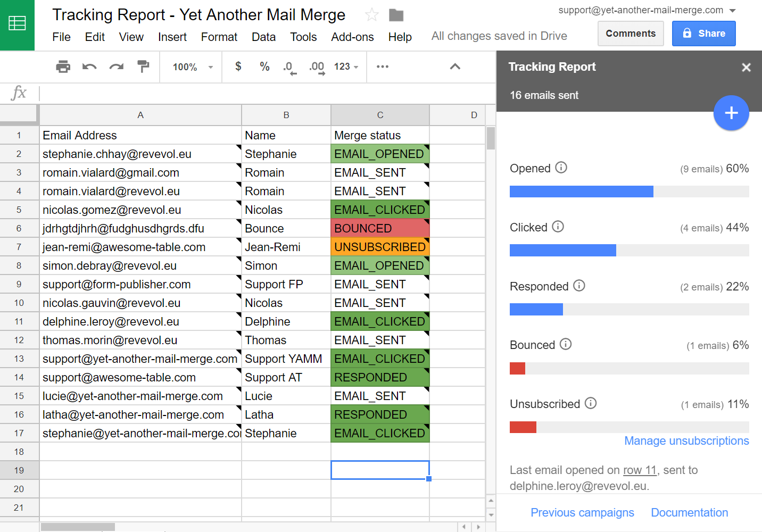This screenshot has width=762, height=532.
Task: Format cells as currency
Action: pyautogui.click(x=238, y=66)
